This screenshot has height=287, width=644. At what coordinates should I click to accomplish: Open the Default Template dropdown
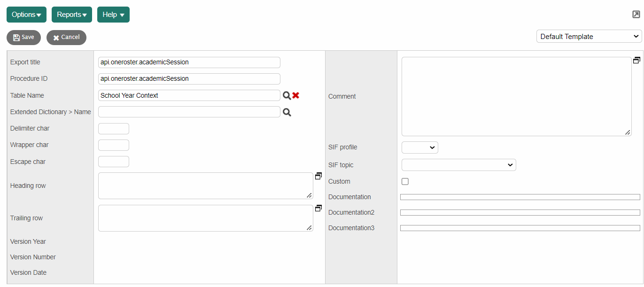point(589,36)
